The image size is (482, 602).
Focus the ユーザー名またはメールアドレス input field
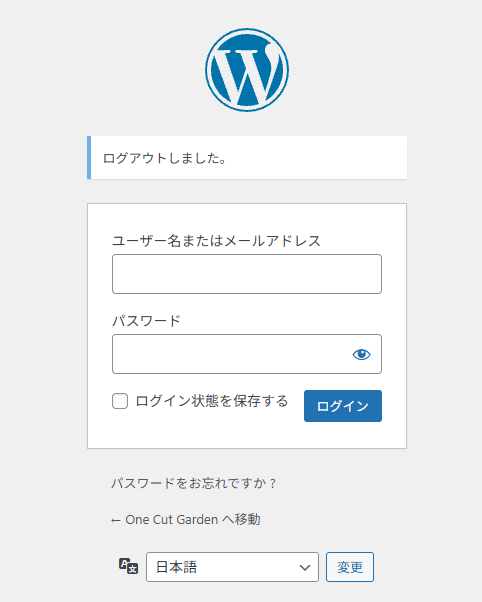pos(247,274)
